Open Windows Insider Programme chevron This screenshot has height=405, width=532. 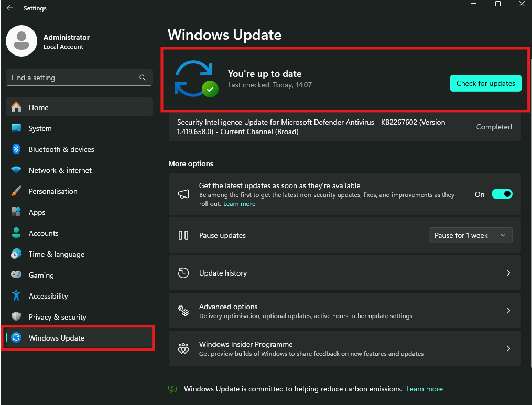[x=508, y=348]
